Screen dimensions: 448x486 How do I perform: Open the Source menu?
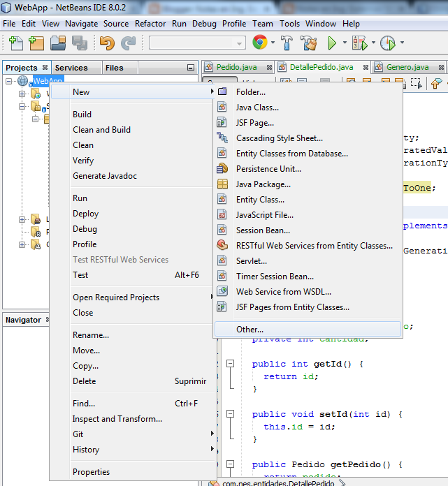coord(116,24)
